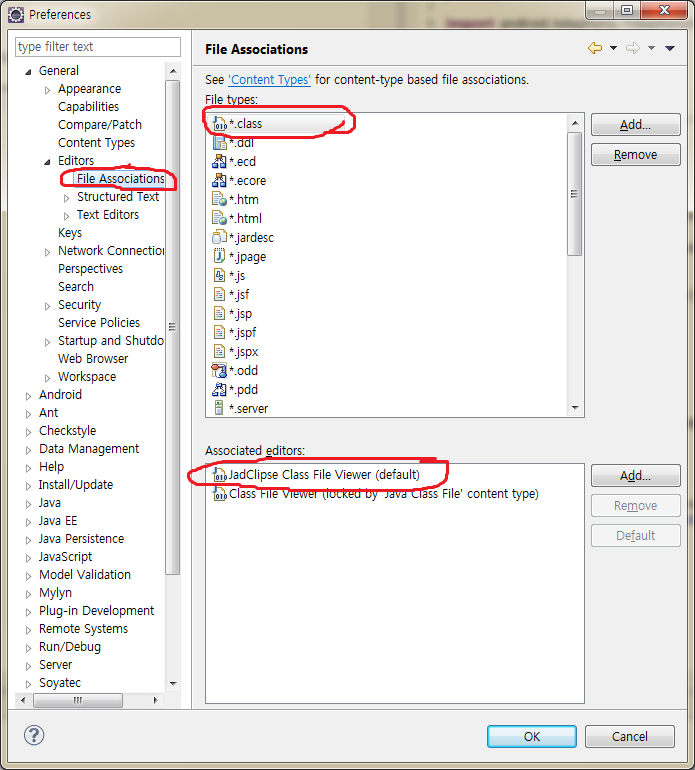Screen dimensions: 695x770
Task: Click the *.jpage file icon
Action: coord(219,256)
